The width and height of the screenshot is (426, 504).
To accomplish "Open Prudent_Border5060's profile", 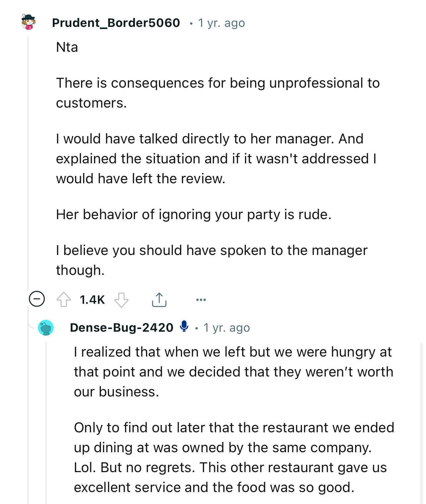I will coord(116,23).
